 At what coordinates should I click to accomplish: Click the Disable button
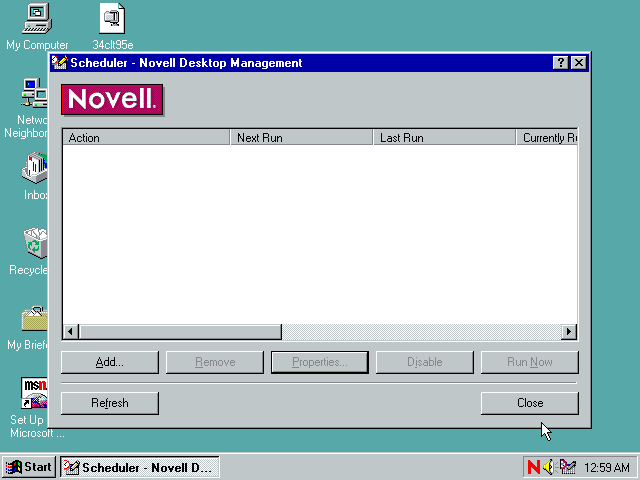click(x=424, y=362)
